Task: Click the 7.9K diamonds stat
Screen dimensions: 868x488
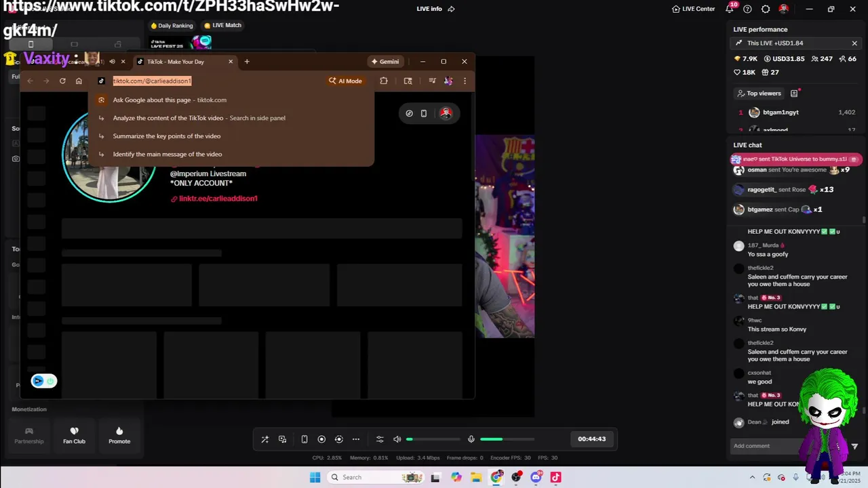Action: [x=746, y=59]
